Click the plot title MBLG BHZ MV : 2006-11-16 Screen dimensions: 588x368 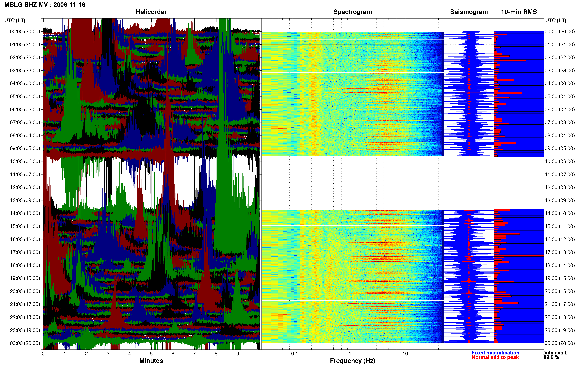tap(45, 5)
